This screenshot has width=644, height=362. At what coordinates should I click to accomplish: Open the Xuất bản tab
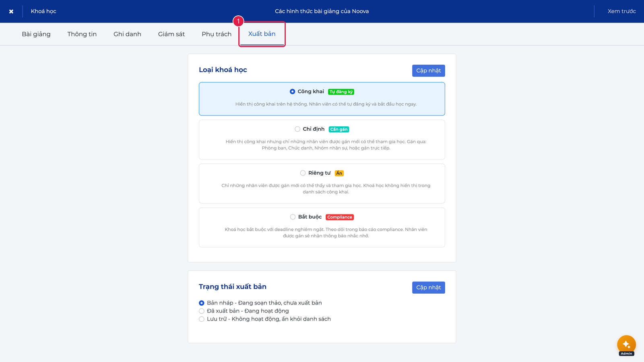tap(262, 34)
